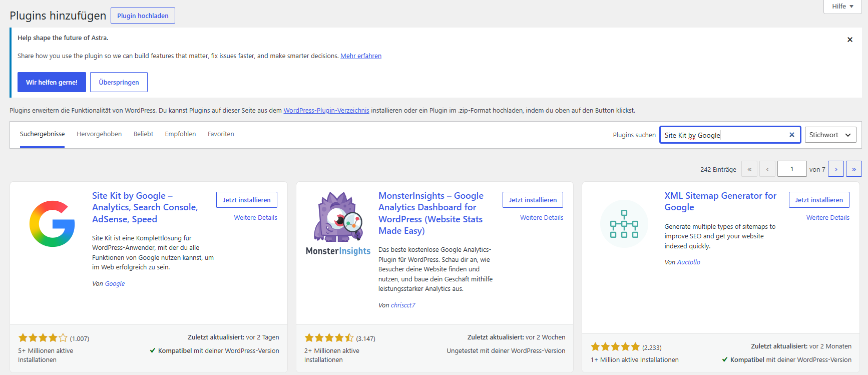The image size is (868, 375).
Task: Open Mehr erfahren link in notice
Action: click(x=361, y=56)
